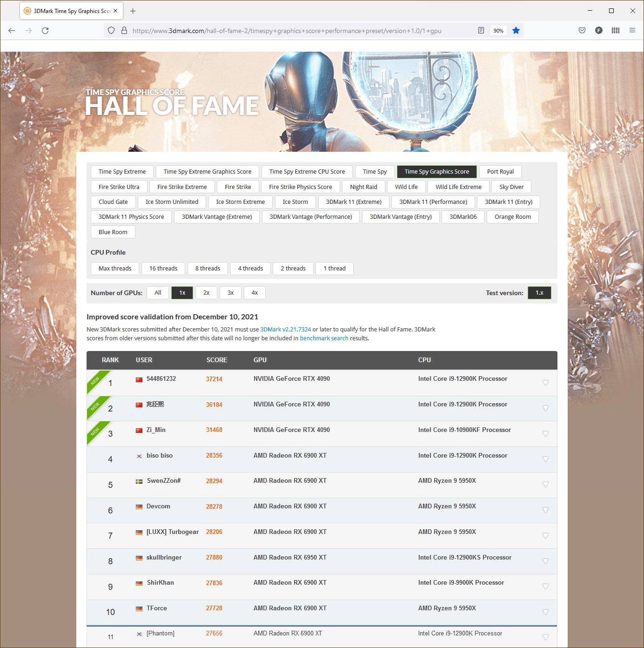The height and width of the screenshot is (648, 644).
Task: Go back to the previous page
Action: pyautogui.click(x=12, y=31)
